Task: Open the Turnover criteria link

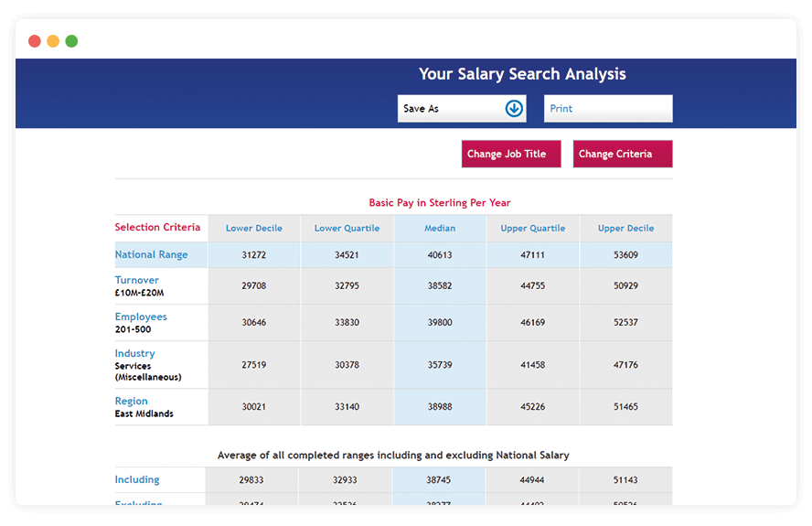Action: point(136,280)
